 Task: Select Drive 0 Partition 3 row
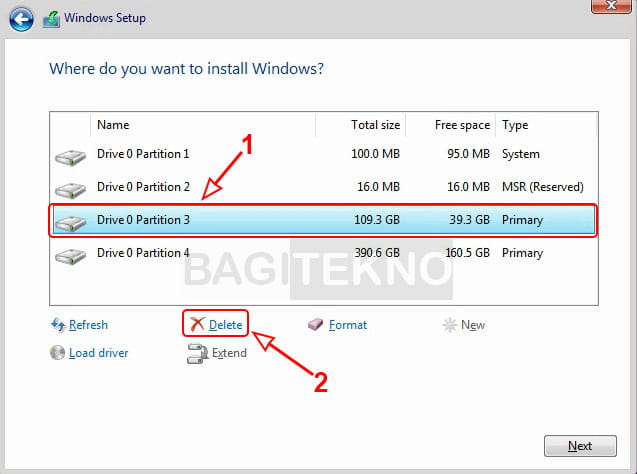pos(323,220)
